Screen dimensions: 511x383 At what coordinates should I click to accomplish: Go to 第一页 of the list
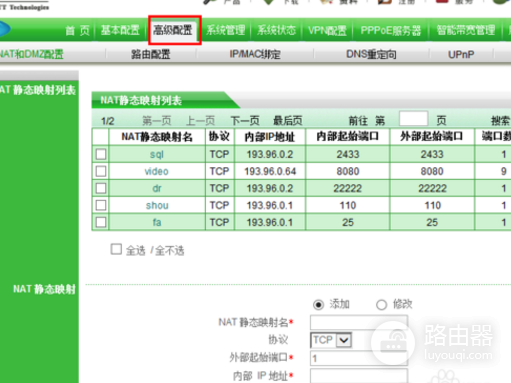click(x=157, y=120)
